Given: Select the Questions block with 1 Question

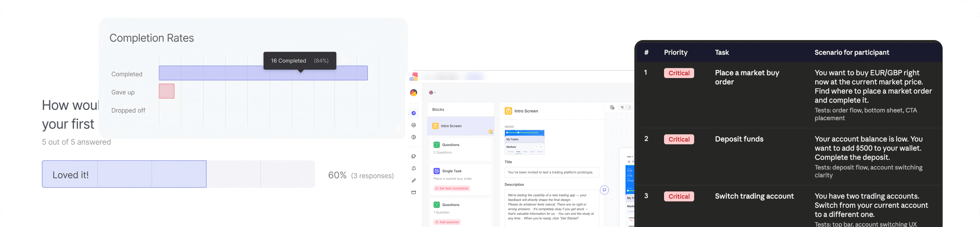Looking at the screenshot, I should (461, 212).
